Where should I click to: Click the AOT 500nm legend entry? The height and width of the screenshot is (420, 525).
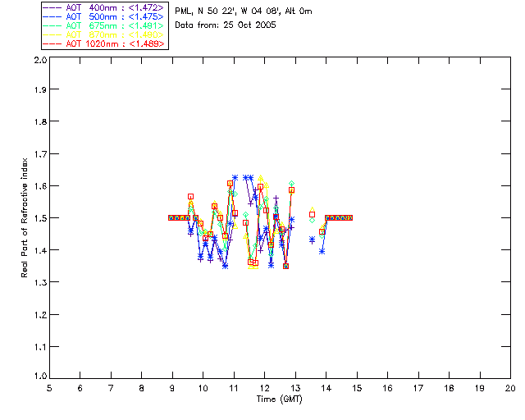[x=103, y=16]
